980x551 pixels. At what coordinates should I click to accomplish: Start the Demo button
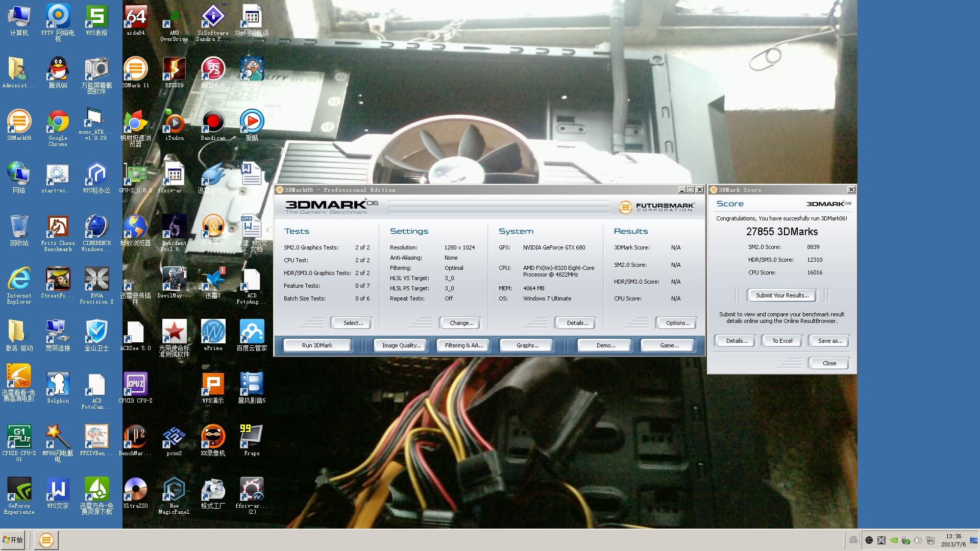[605, 345]
